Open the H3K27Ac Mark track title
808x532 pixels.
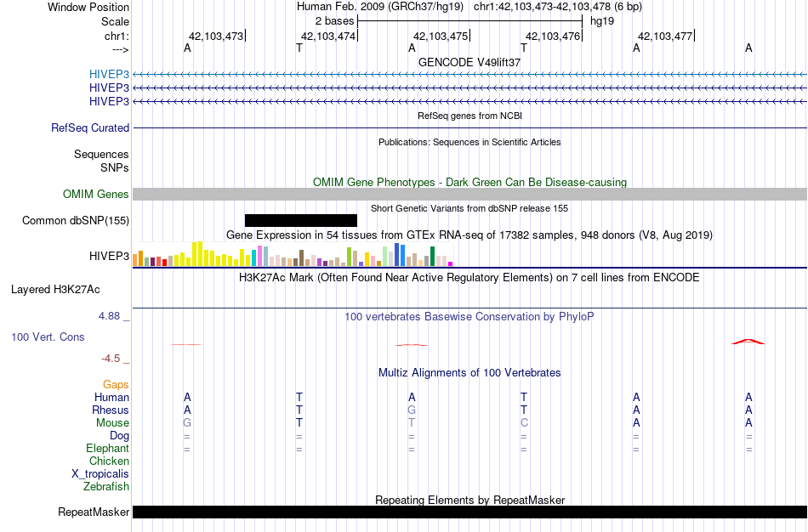click(469, 278)
